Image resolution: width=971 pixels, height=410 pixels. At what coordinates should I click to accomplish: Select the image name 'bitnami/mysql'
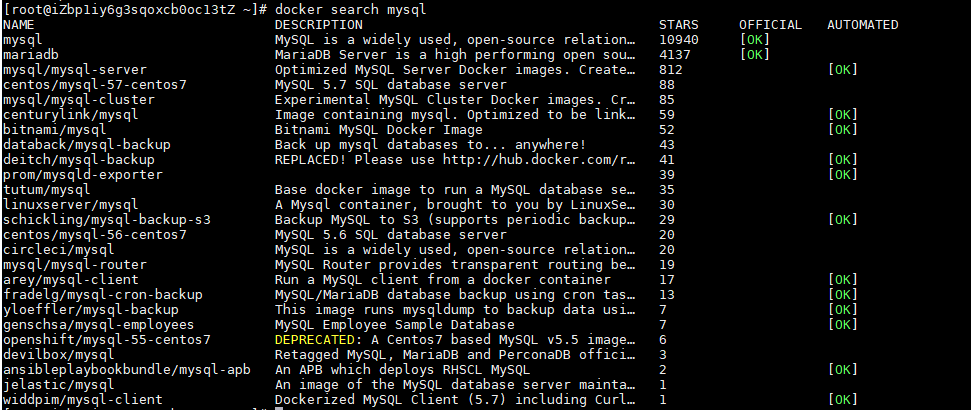tap(54, 129)
